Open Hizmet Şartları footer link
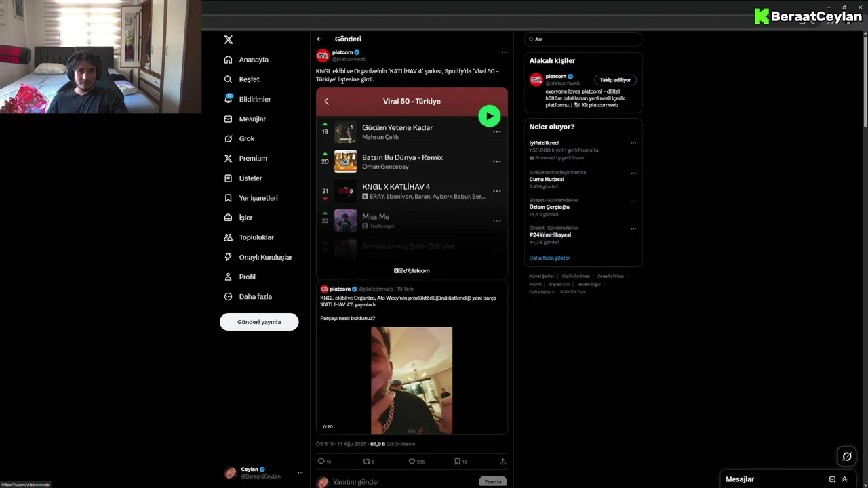The width and height of the screenshot is (868, 488). coord(542,277)
